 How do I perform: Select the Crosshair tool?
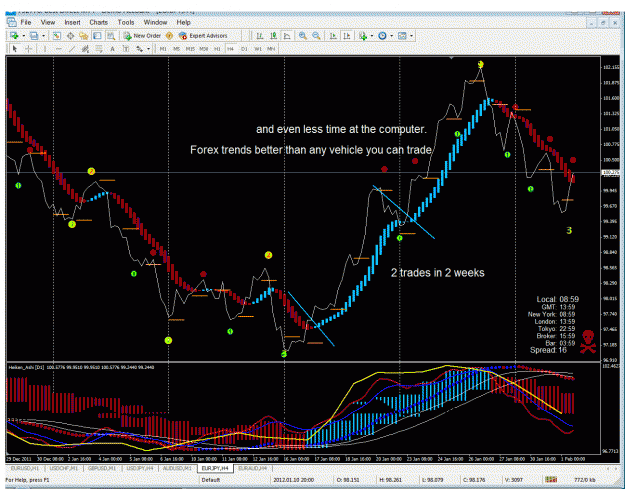pos(29,49)
